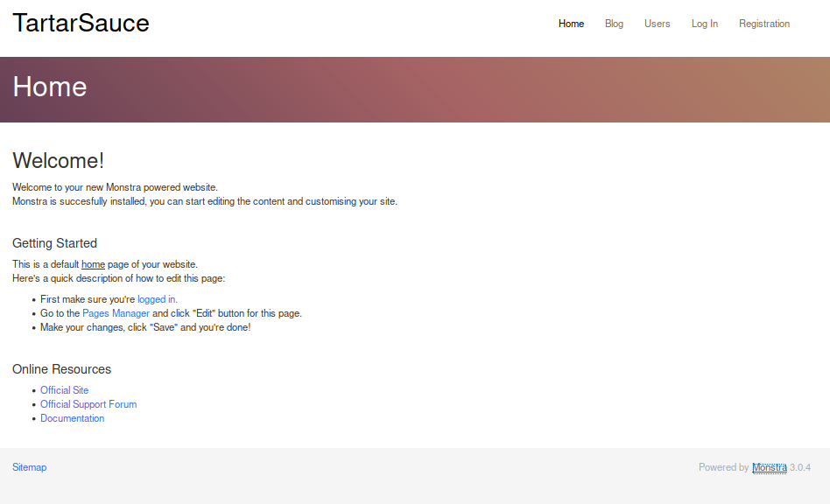830x504 pixels.
Task: Click the TartarSauce site title
Action: pos(81,24)
